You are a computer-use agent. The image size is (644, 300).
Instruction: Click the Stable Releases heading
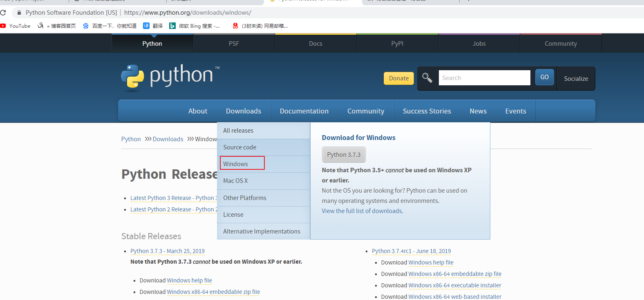(151, 236)
